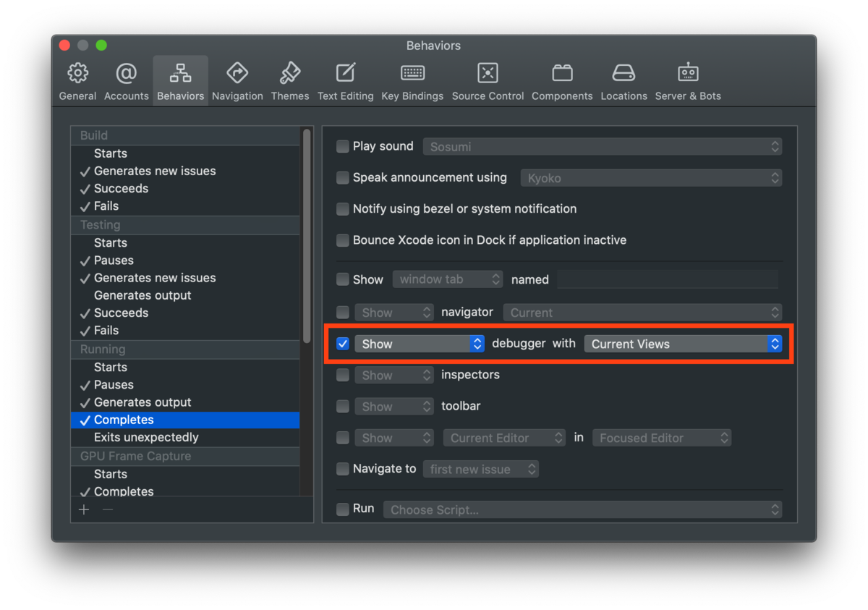Select Testing Generates new issues behavior
This screenshot has height=610, width=868.
tap(185, 278)
